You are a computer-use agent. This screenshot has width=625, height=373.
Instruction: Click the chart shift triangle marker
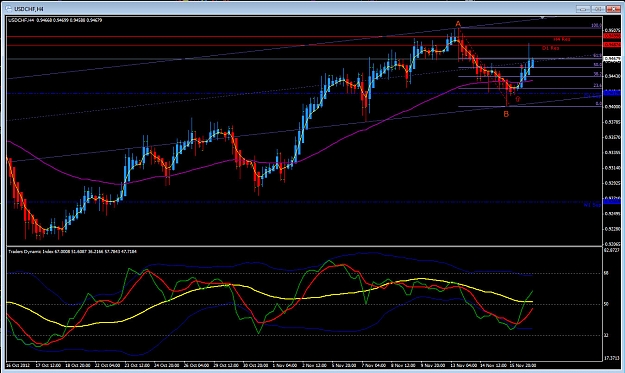point(542,18)
